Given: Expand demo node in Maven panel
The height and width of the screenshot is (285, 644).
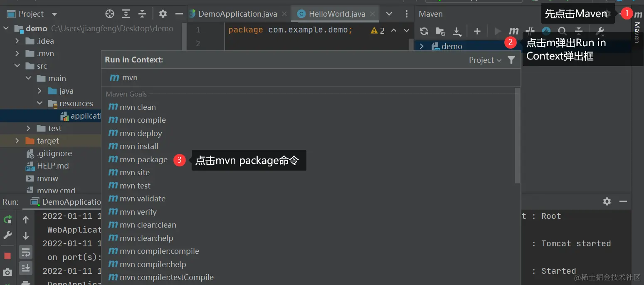Looking at the screenshot, I should pyautogui.click(x=422, y=46).
